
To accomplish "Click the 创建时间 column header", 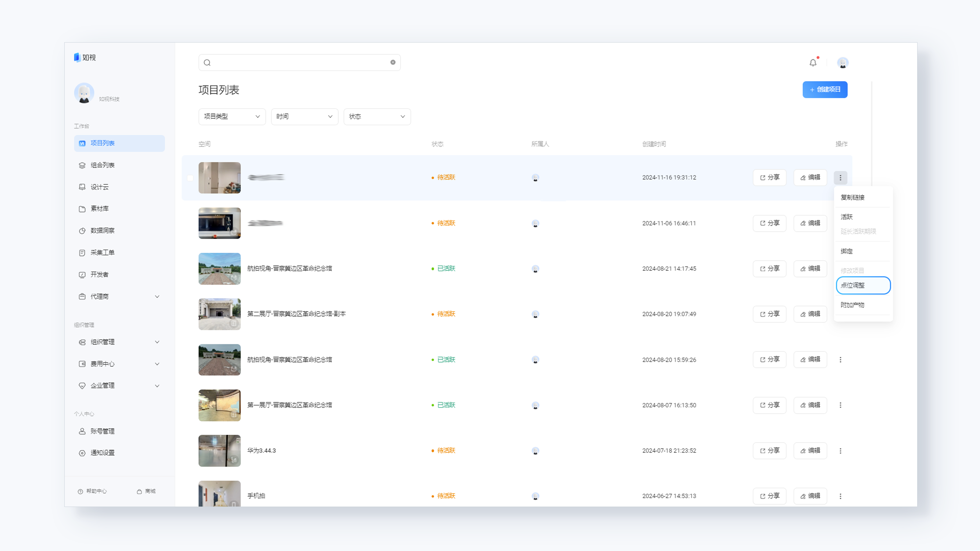I will click(x=654, y=144).
